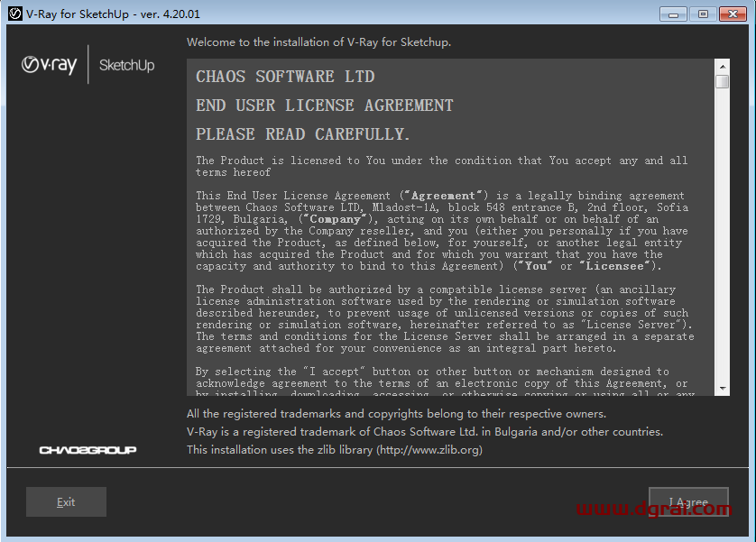Click the I Agree button
Viewport: 756px width, 542px height.
pos(687,502)
